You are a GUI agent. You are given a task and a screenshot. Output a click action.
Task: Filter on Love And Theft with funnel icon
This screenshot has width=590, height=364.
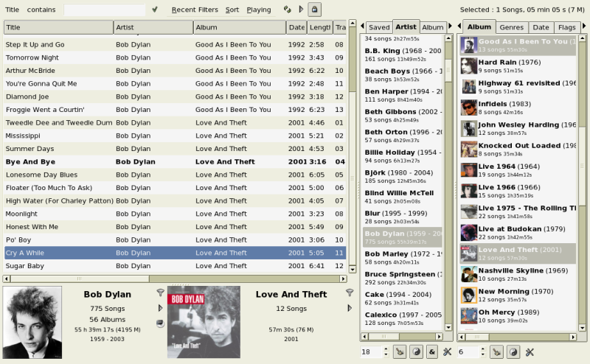(350, 293)
